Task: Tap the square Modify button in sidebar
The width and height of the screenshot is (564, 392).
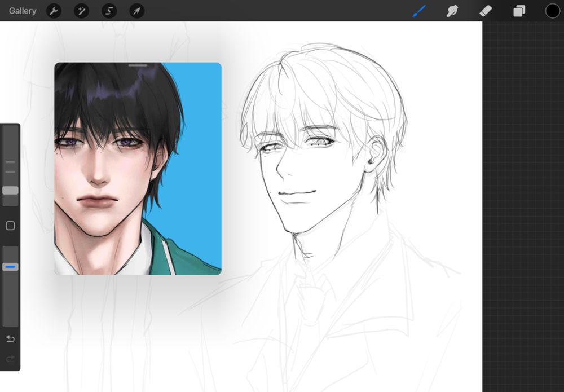Action: [x=10, y=226]
